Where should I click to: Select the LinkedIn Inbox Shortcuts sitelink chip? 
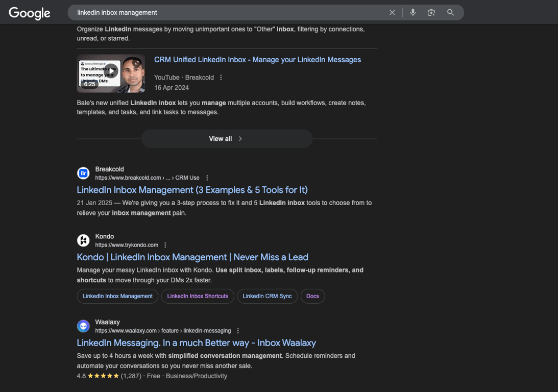(x=198, y=297)
